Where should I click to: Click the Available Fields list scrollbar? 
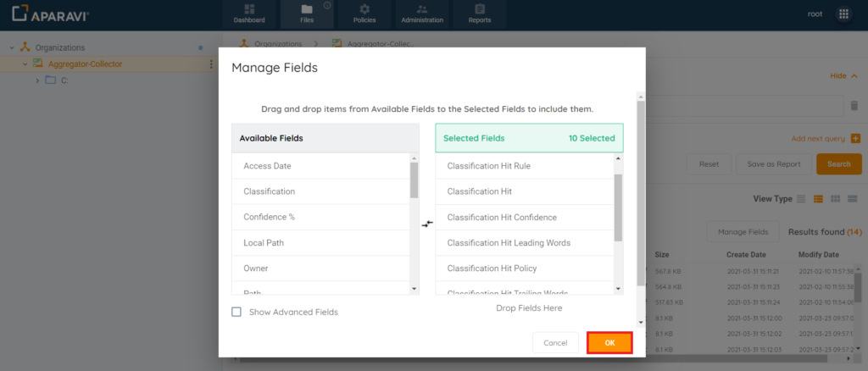[x=414, y=180]
